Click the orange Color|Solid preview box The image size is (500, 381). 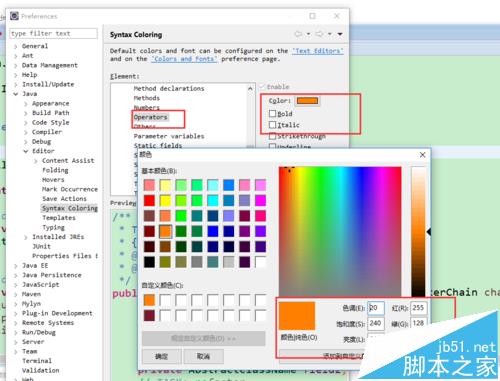point(297,316)
